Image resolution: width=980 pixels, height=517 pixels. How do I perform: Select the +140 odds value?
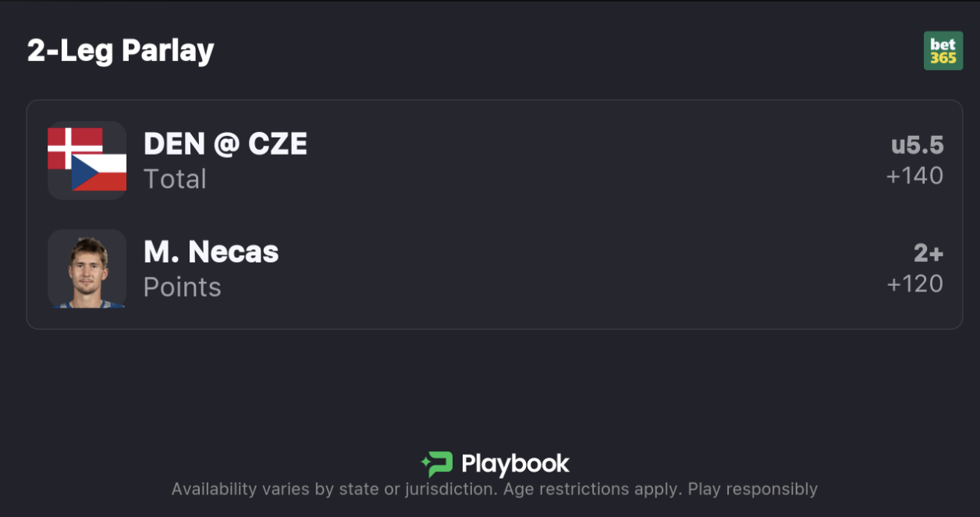pos(914,176)
